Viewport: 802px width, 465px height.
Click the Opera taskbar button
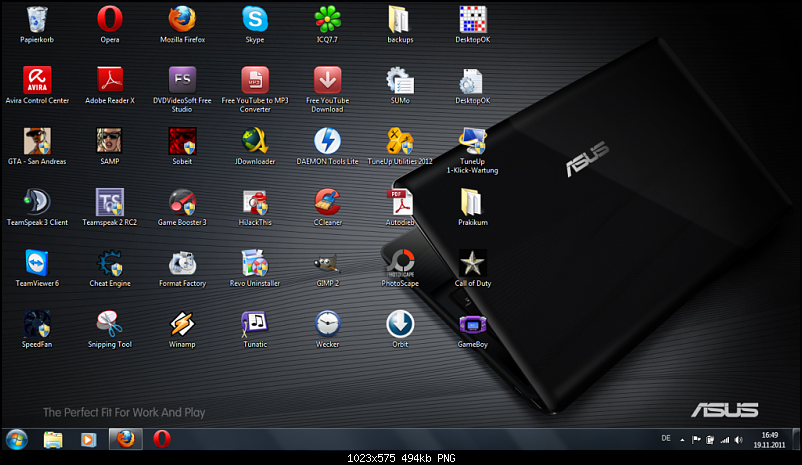pyautogui.click(x=162, y=439)
